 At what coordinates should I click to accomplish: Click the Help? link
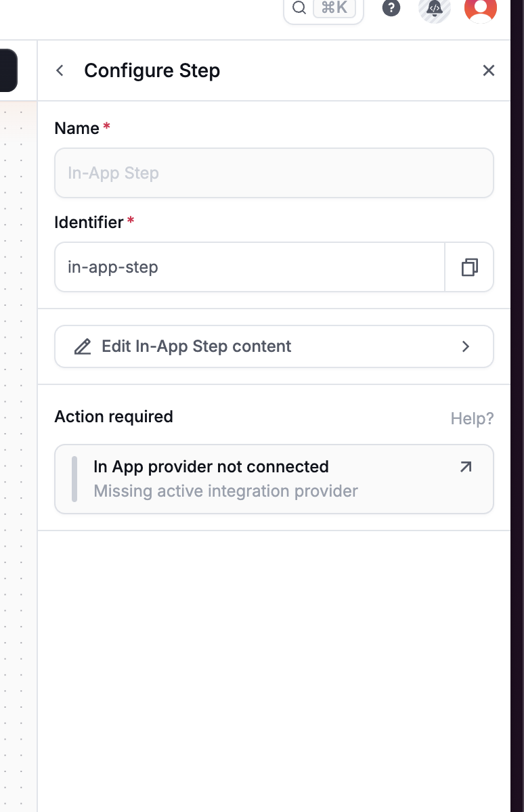(472, 419)
